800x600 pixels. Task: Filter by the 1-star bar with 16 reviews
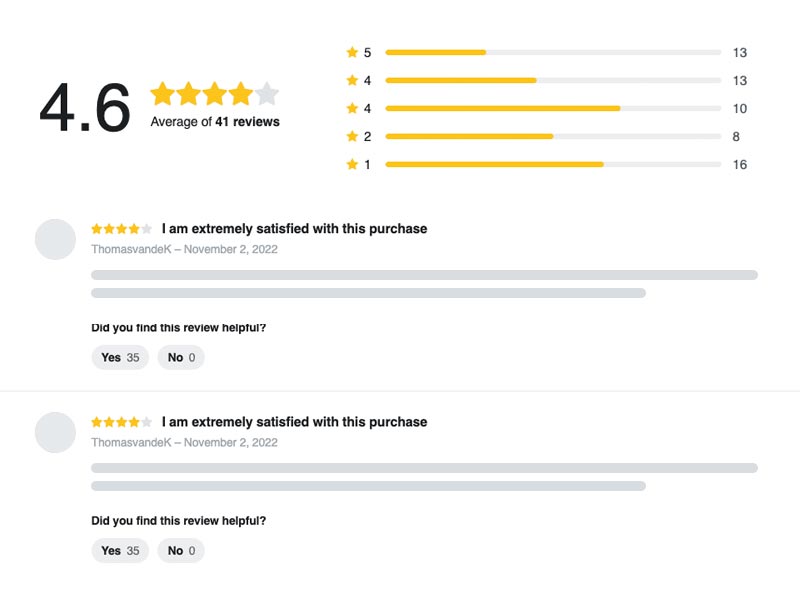(553, 164)
